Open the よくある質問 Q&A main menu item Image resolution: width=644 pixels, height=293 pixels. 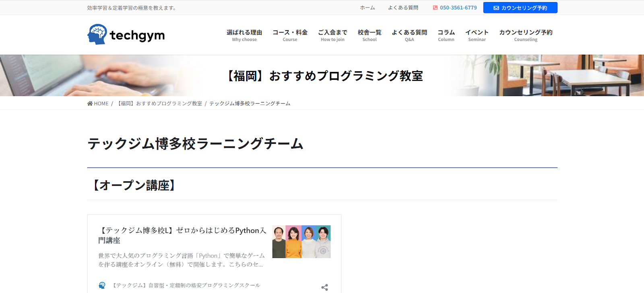click(409, 35)
